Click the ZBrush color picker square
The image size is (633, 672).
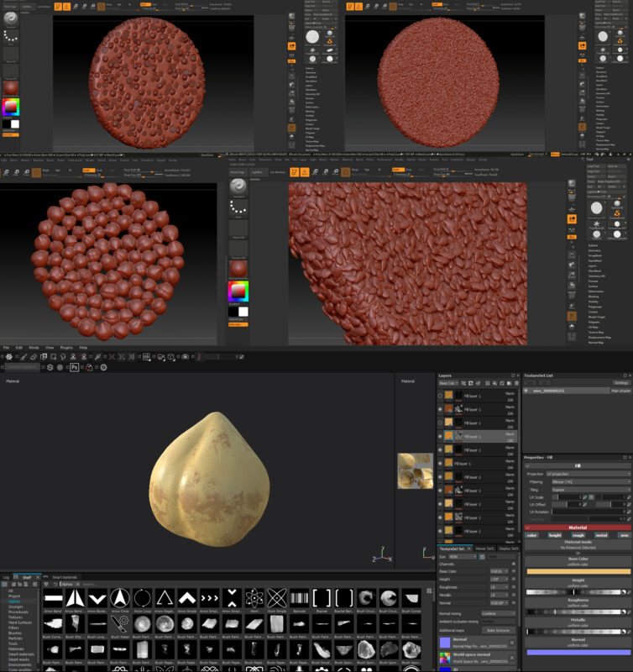(11, 108)
